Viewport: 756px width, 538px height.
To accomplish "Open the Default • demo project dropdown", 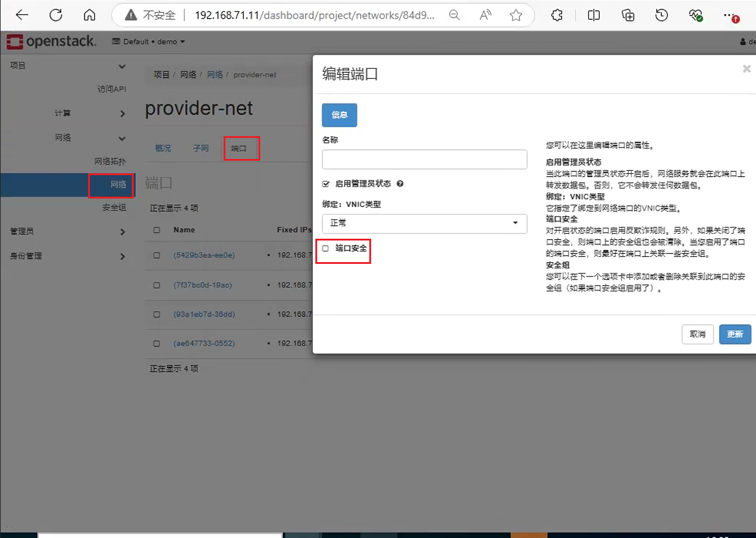I will click(149, 41).
